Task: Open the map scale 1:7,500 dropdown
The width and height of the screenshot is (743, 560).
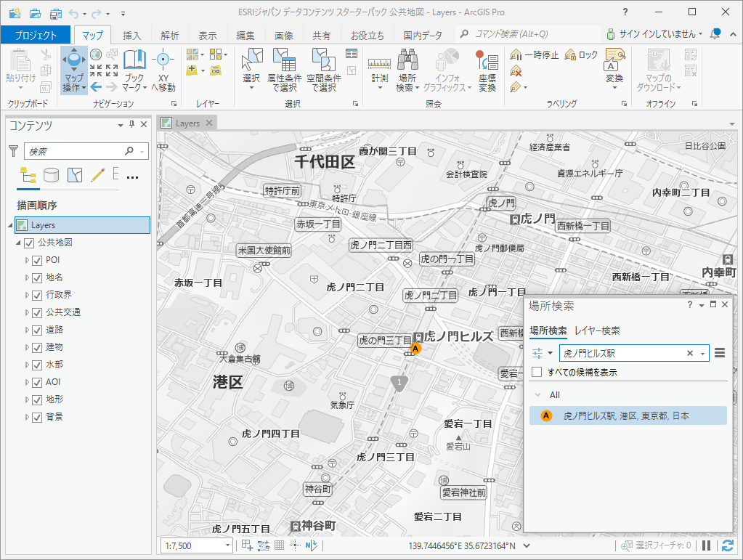Action: pos(227,545)
